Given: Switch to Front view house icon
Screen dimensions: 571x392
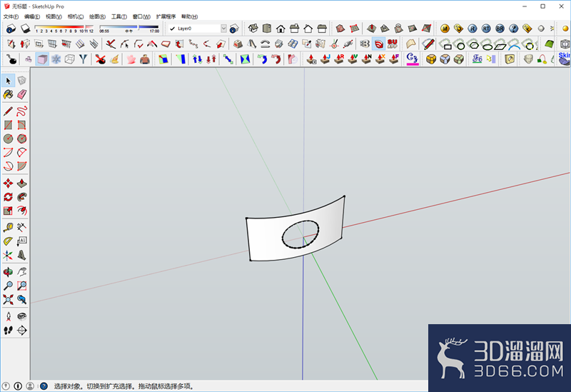Looking at the screenshot, I should point(281,29).
